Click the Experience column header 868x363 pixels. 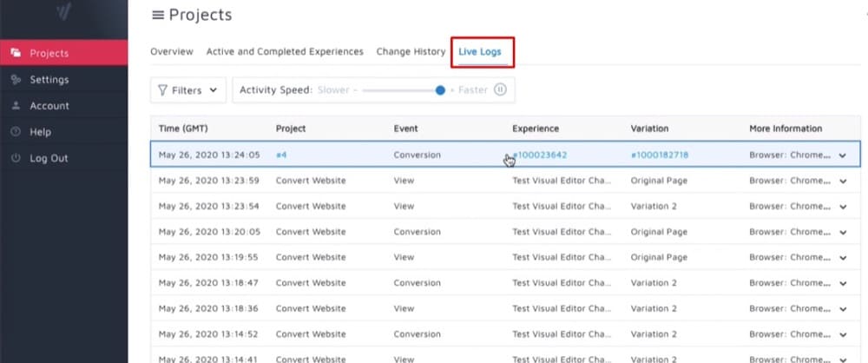coord(536,129)
